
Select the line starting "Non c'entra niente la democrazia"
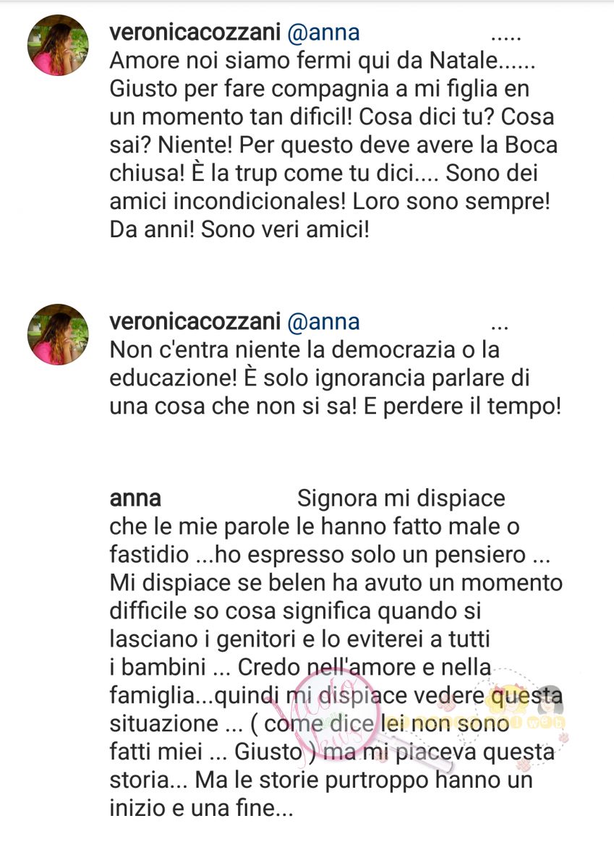pyautogui.click(x=304, y=350)
